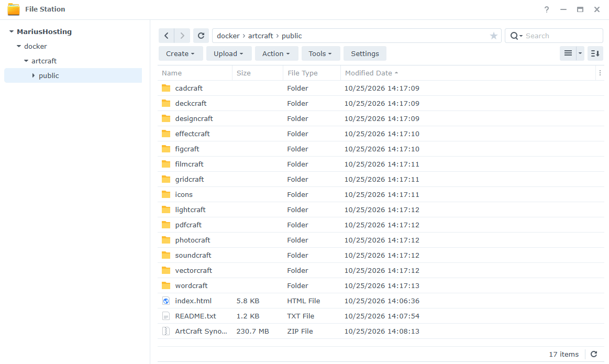Click the TXT File type cell

tap(301, 316)
